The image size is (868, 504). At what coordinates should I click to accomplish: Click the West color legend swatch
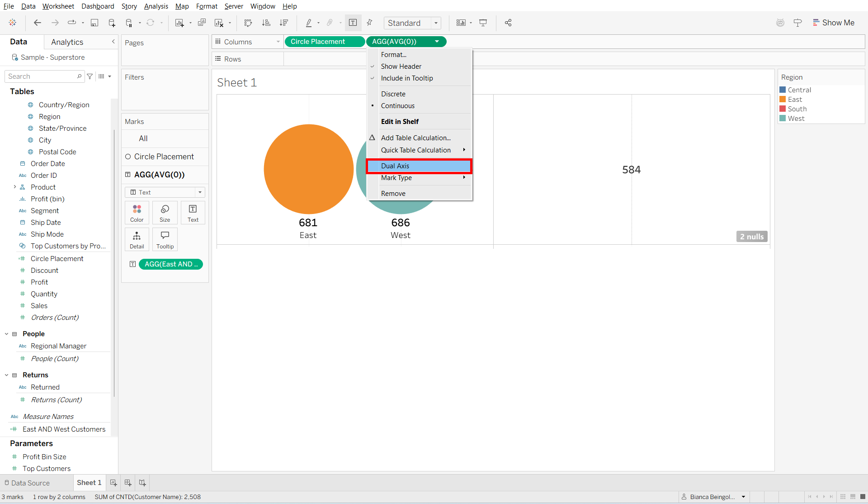[783, 119]
